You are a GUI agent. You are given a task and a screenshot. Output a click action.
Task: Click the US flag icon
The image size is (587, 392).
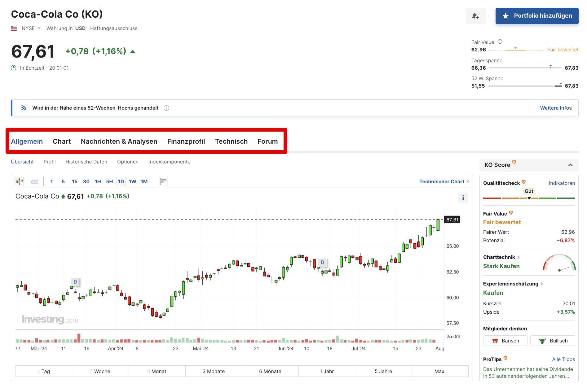coord(14,28)
